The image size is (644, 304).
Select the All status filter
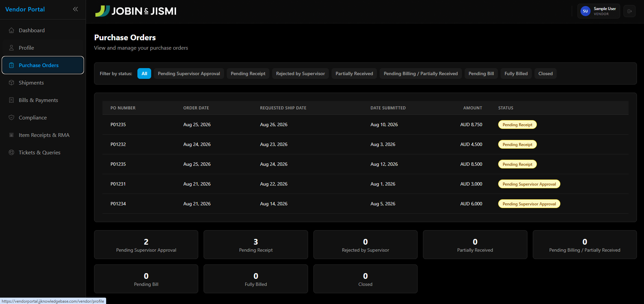(144, 73)
